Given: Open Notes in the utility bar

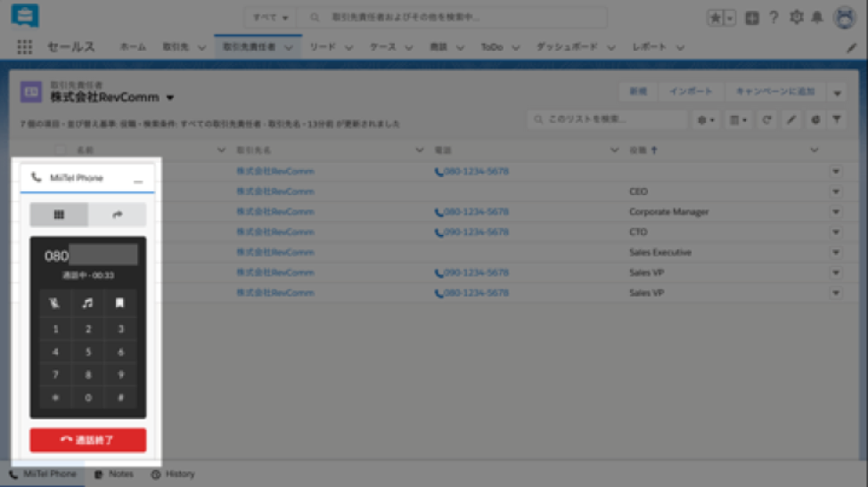Looking at the screenshot, I should (x=113, y=475).
